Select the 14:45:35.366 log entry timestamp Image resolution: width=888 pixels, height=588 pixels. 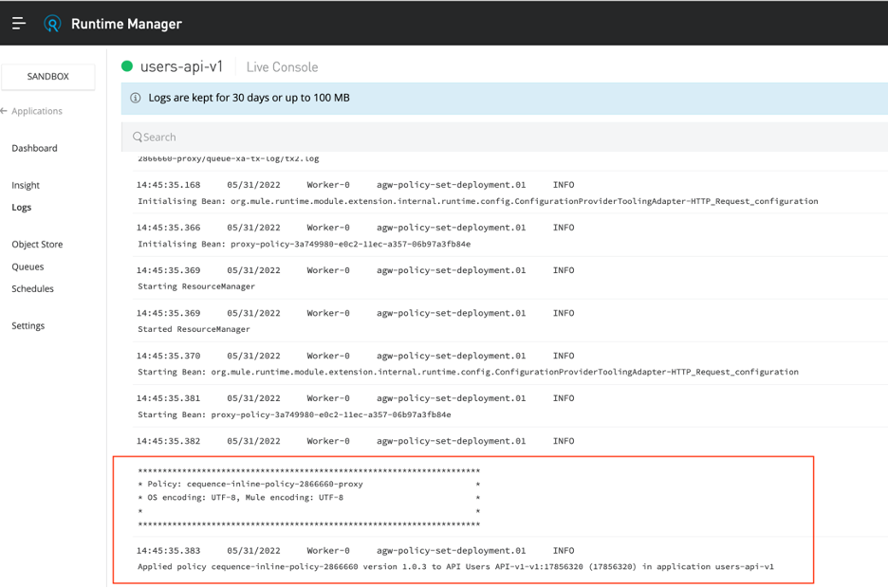coord(168,228)
